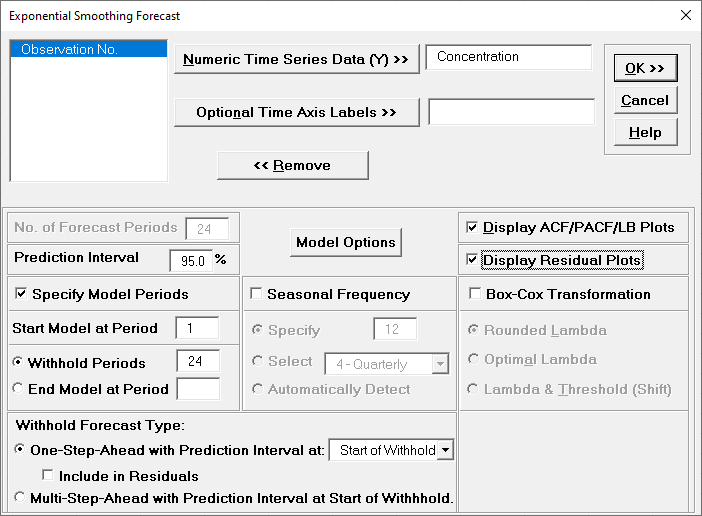Check Include in Residuals option
This screenshot has width=702, height=516.
47,476
